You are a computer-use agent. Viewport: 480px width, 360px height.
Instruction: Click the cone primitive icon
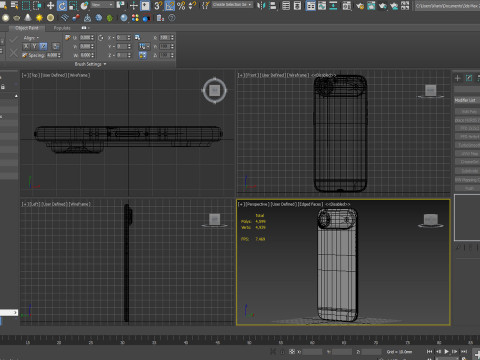coord(28,18)
